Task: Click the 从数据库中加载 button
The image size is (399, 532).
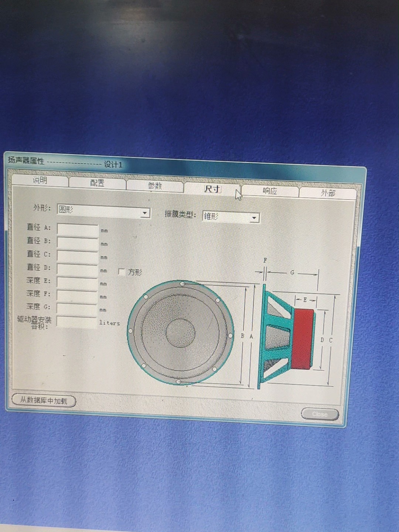Action: (44, 400)
